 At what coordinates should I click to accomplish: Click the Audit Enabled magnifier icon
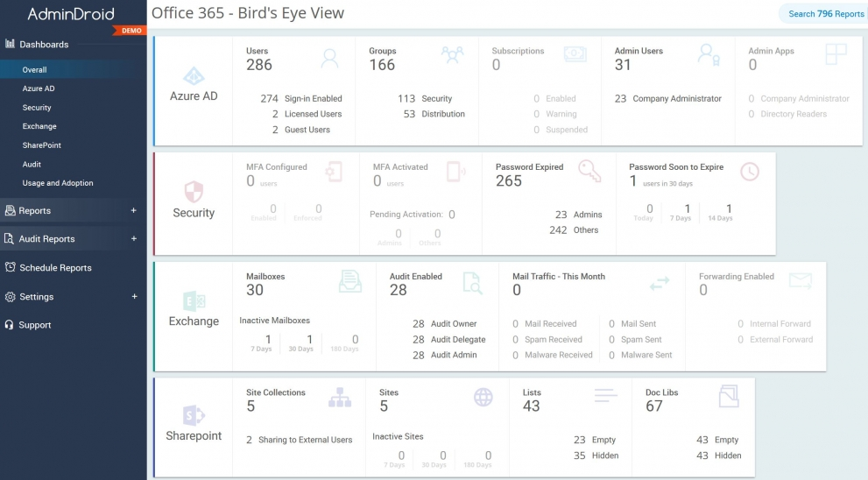point(472,283)
